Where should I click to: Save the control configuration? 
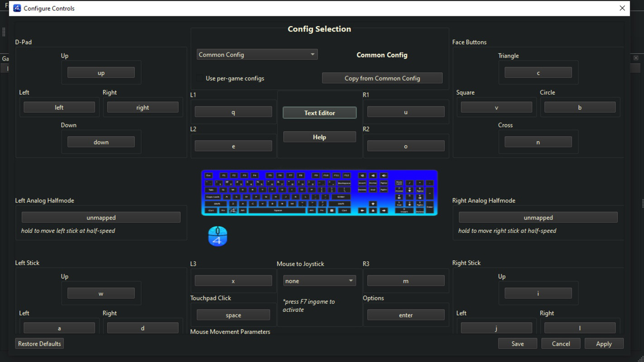518,344
